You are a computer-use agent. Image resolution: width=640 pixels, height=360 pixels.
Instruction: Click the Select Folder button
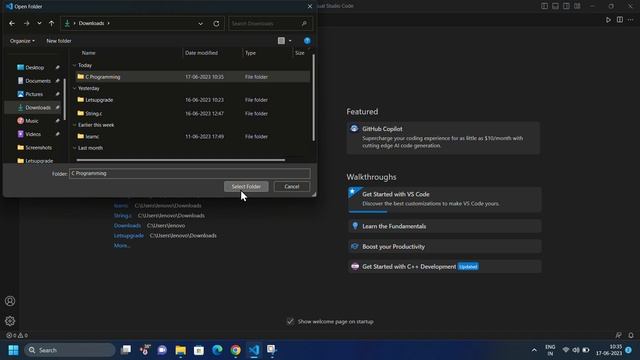click(246, 187)
